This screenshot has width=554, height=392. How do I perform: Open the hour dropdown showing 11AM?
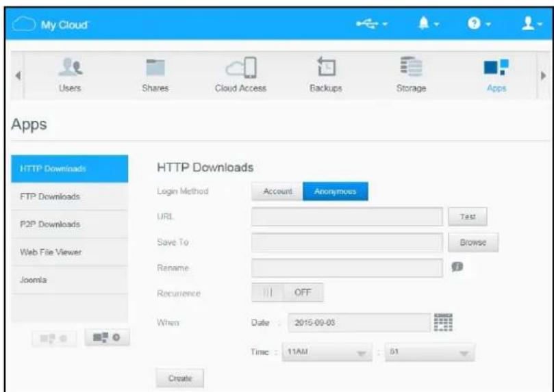tap(327, 352)
